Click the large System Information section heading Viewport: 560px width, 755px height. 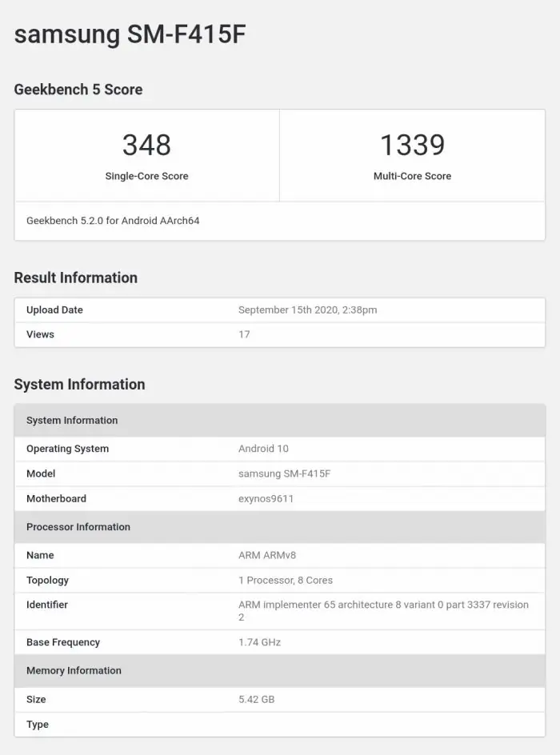coord(79,385)
